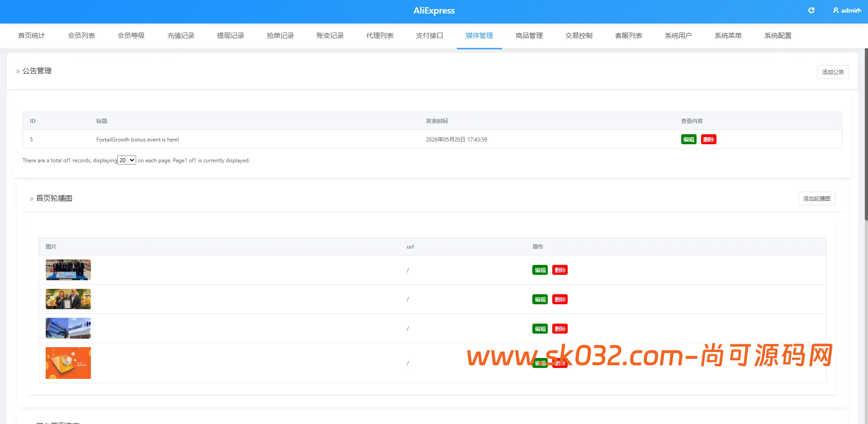Go to 系统配置 menu
Viewport: 868px width, 424px height.
click(778, 36)
